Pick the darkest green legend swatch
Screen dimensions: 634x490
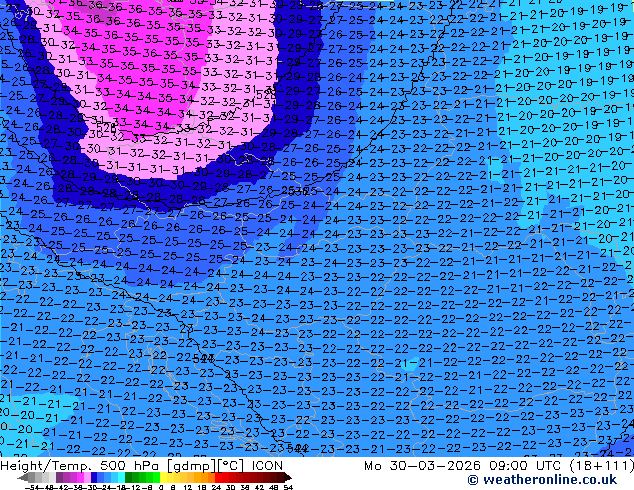tap(129, 477)
